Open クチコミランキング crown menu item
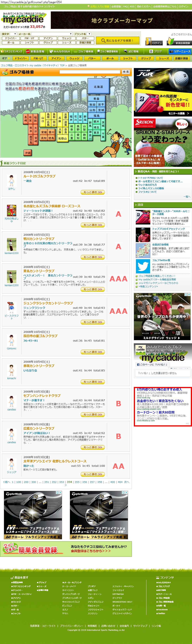Image resolution: width=192 pixels, height=644 pixels. coord(11,51)
